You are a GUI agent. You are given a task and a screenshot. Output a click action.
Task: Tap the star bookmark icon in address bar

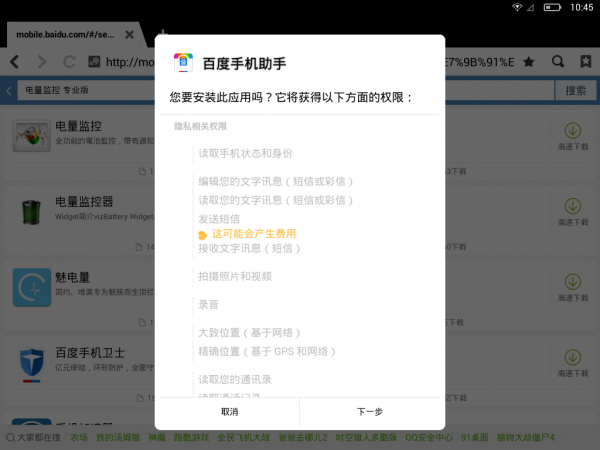coord(529,62)
